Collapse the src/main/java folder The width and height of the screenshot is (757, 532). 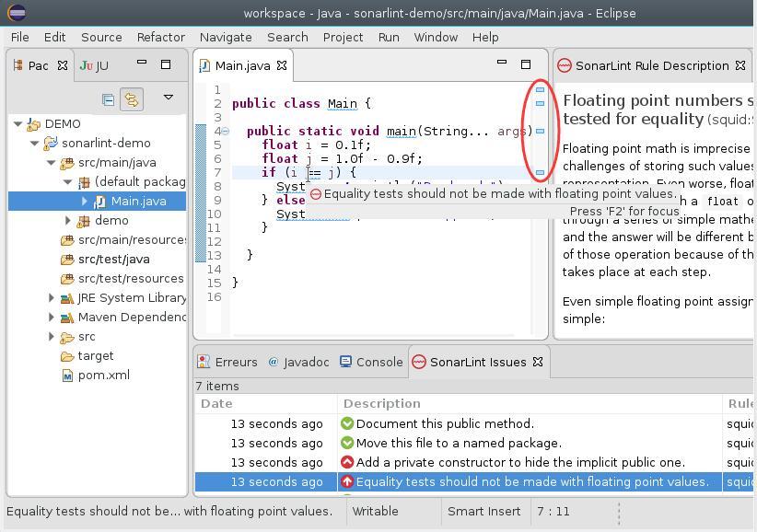52,163
